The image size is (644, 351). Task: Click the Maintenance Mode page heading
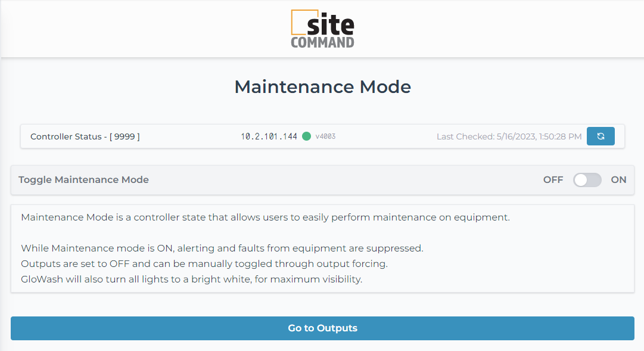pyautogui.click(x=322, y=87)
